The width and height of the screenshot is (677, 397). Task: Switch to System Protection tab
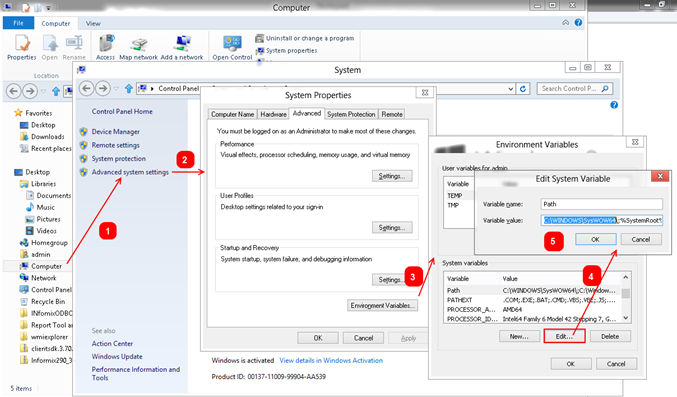pos(351,114)
